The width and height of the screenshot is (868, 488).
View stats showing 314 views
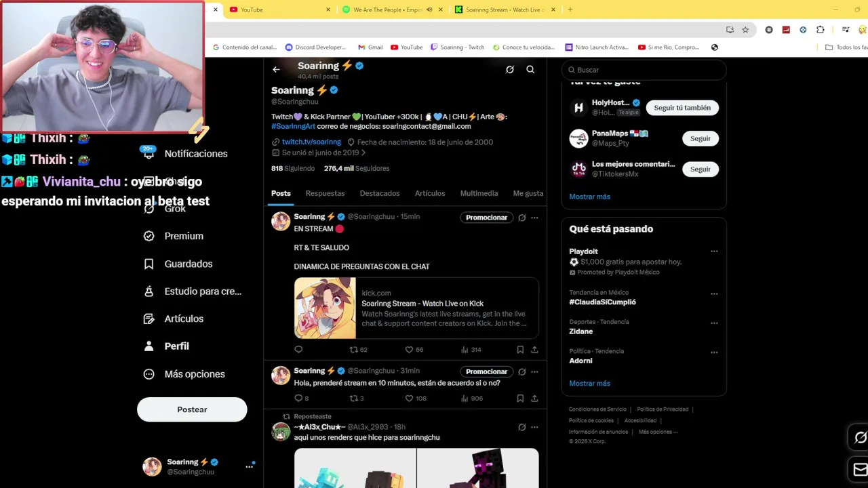pos(471,350)
